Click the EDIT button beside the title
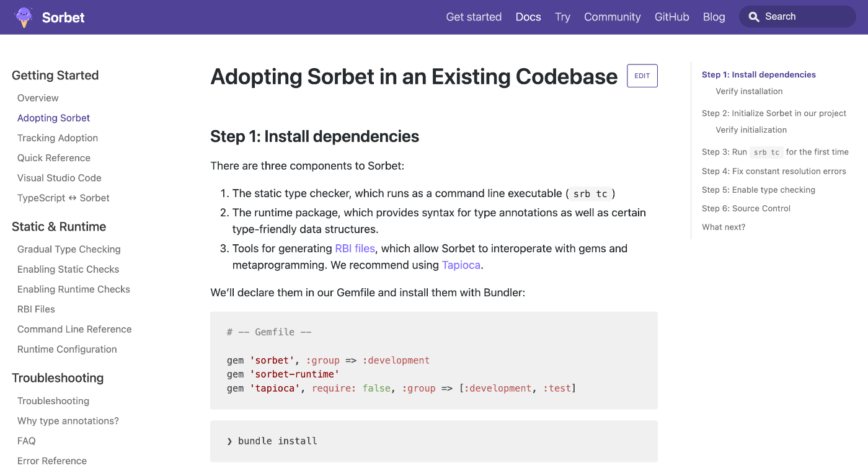The height and width of the screenshot is (468, 868). coord(642,76)
